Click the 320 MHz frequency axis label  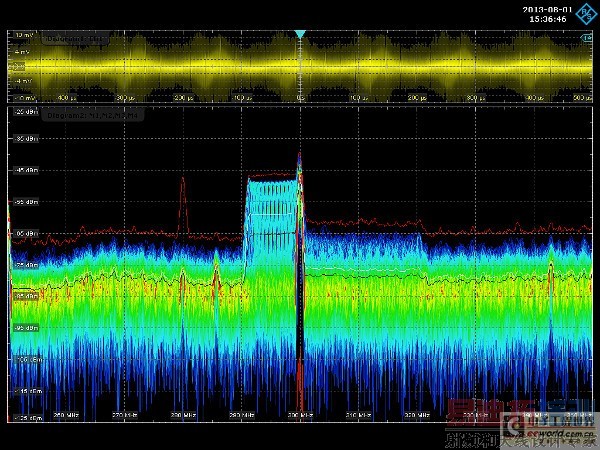click(417, 415)
